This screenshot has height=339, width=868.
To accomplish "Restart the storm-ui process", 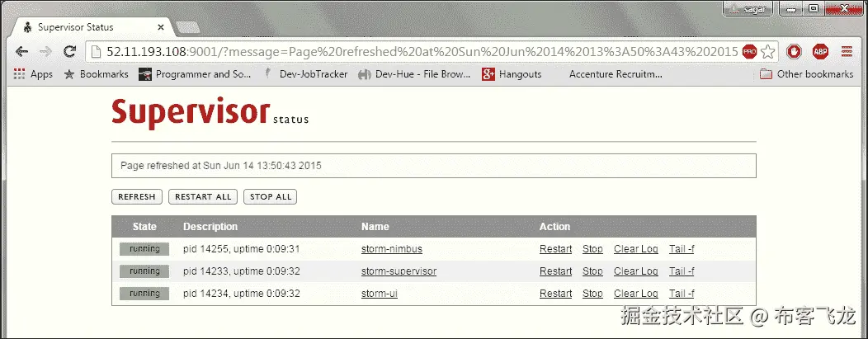I will point(556,294).
